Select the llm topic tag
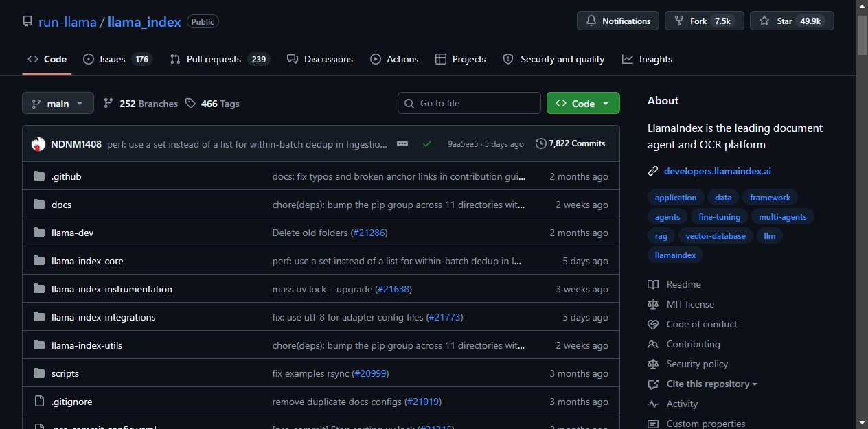The height and width of the screenshot is (429, 868). [x=770, y=235]
